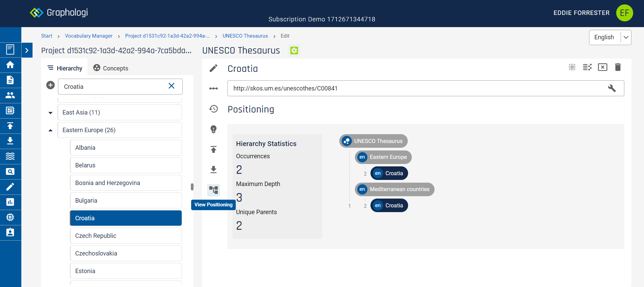Select Czech Republic in the hierarchy

[x=126, y=235]
